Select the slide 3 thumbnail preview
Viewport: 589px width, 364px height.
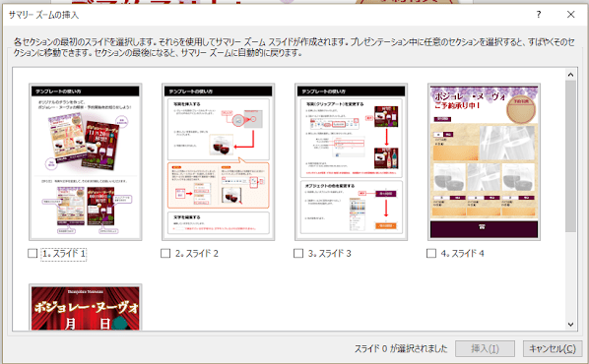tap(352, 162)
